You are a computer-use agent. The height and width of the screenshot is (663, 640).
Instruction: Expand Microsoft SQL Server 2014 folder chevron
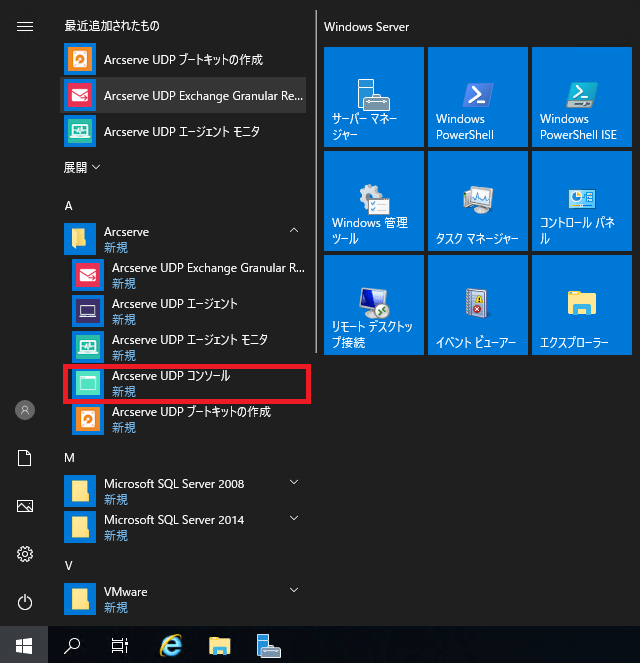pos(294,518)
